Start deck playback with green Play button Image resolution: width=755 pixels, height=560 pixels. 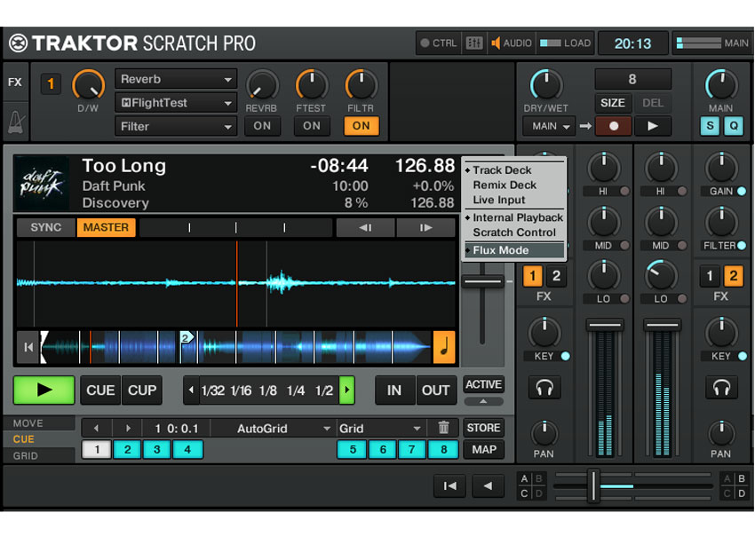pyautogui.click(x=44, y=390)
